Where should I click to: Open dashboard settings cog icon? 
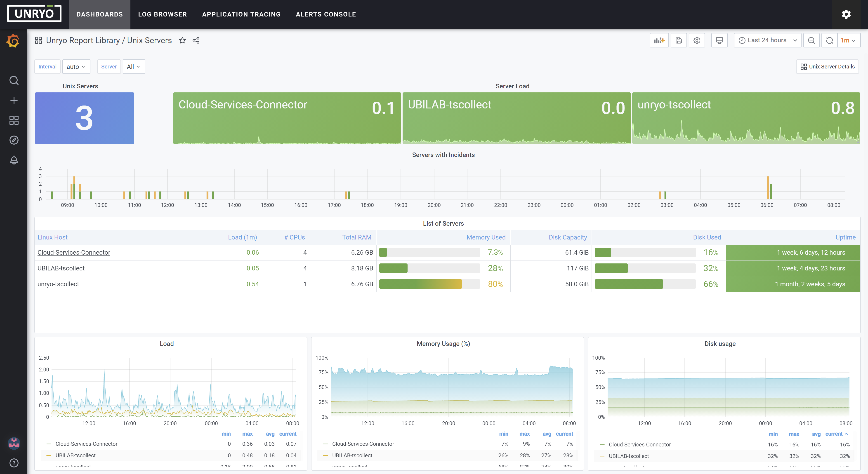pyautogui.click(x=697, y=40)
